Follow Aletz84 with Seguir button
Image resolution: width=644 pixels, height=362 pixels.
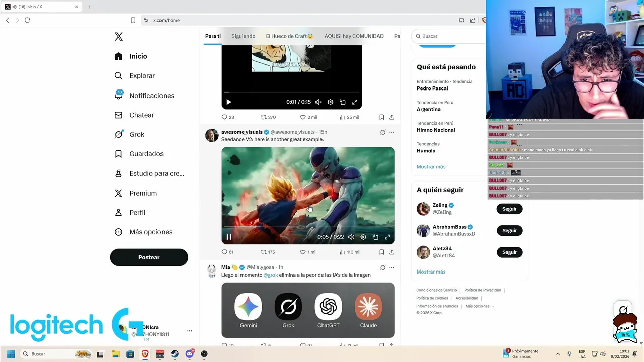(509, 252)
